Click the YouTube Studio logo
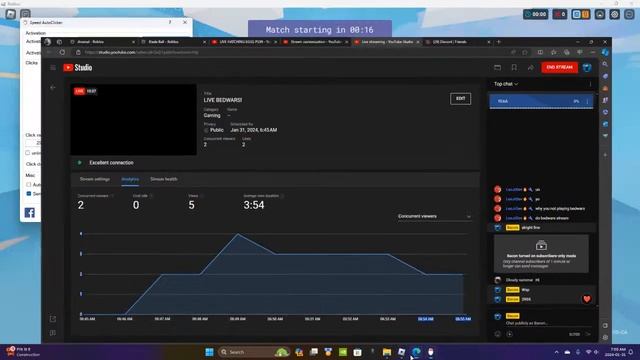Viewport: 640px width, 360px height. 78,68
